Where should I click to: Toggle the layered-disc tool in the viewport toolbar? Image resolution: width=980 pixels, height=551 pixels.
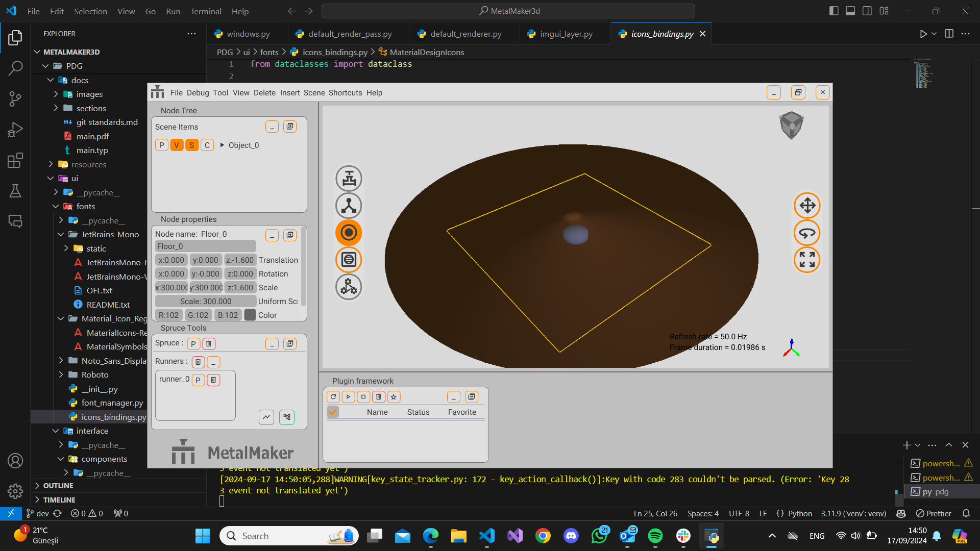click(349, 260)
